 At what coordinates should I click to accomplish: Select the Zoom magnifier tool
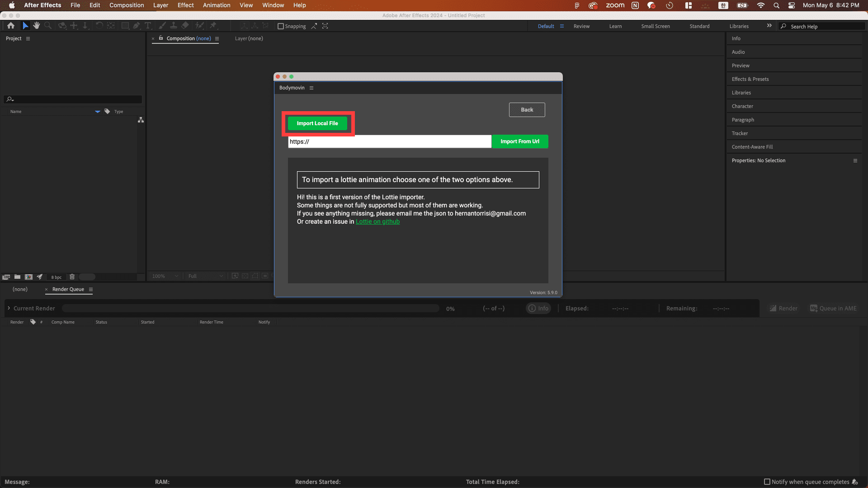coord(48,26)
